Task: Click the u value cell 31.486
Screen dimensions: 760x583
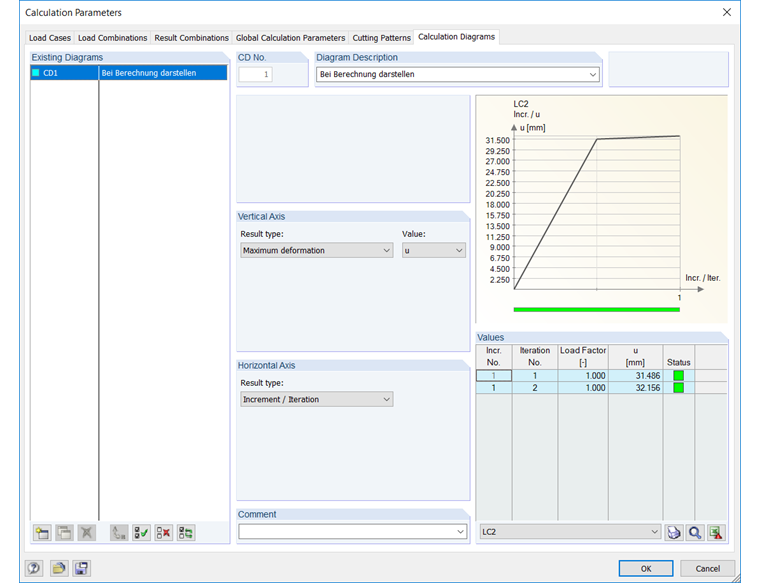Action: (x=635, y=376)
